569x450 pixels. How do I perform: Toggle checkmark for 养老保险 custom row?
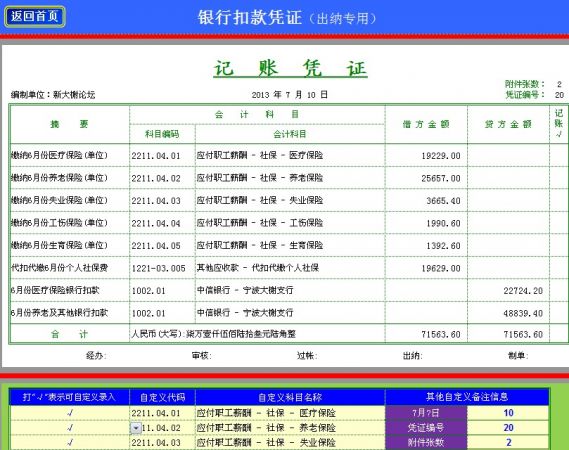click(x=70, y=428)
